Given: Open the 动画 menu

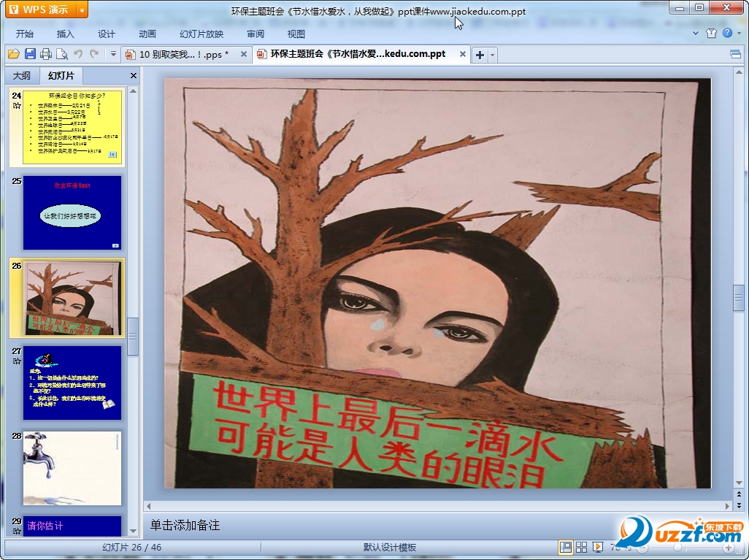Looking at the screenshot, I should tap(147, 34).
